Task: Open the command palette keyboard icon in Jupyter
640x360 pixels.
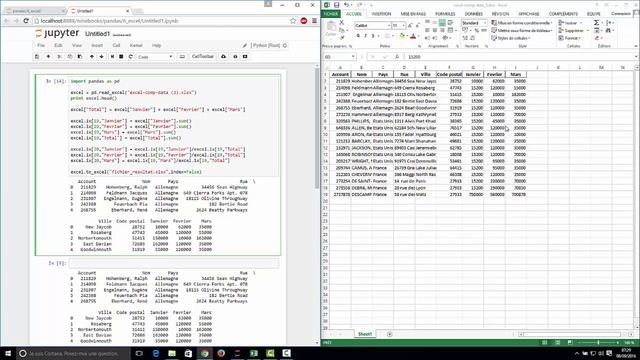Action: pyautogui.click(x=182, y=57)
